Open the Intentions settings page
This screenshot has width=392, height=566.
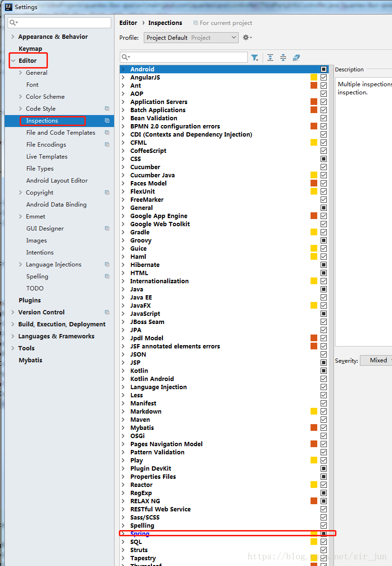(40, 252)
